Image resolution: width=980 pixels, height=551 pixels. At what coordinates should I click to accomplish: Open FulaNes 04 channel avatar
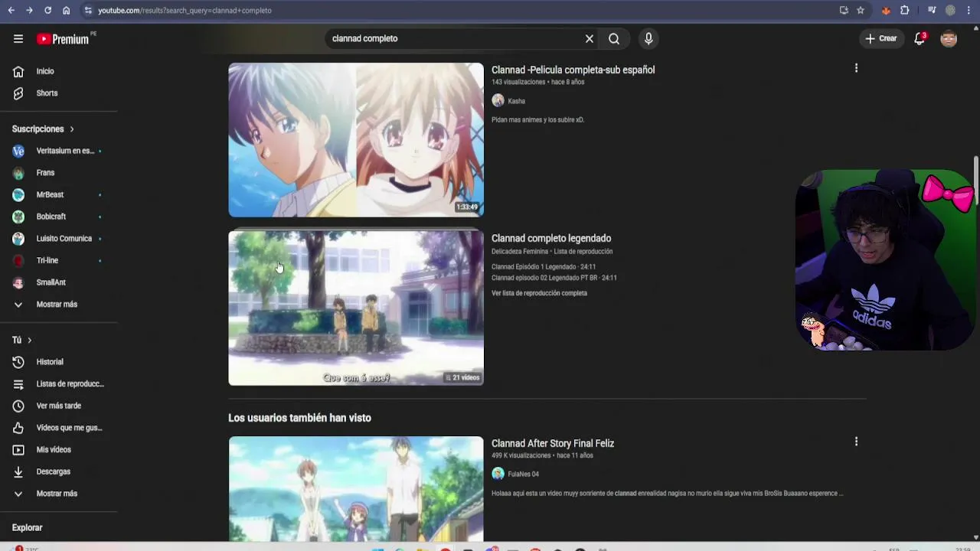pyautogui.click(x=498, y=474)
